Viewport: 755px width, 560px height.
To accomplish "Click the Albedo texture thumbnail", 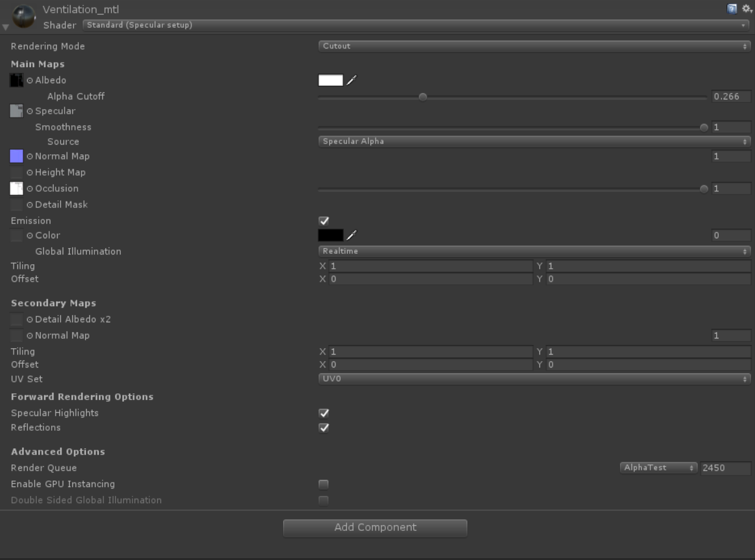I will (16, 79).
